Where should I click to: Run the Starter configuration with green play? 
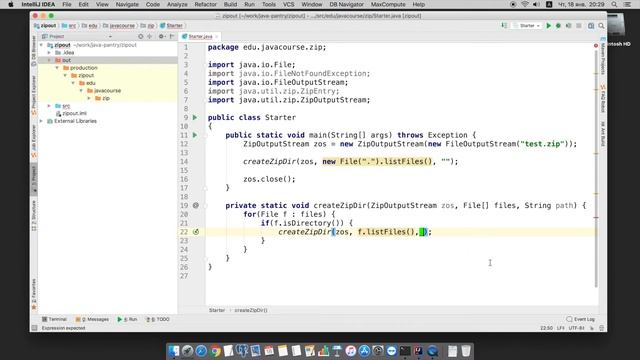(549, 26)
